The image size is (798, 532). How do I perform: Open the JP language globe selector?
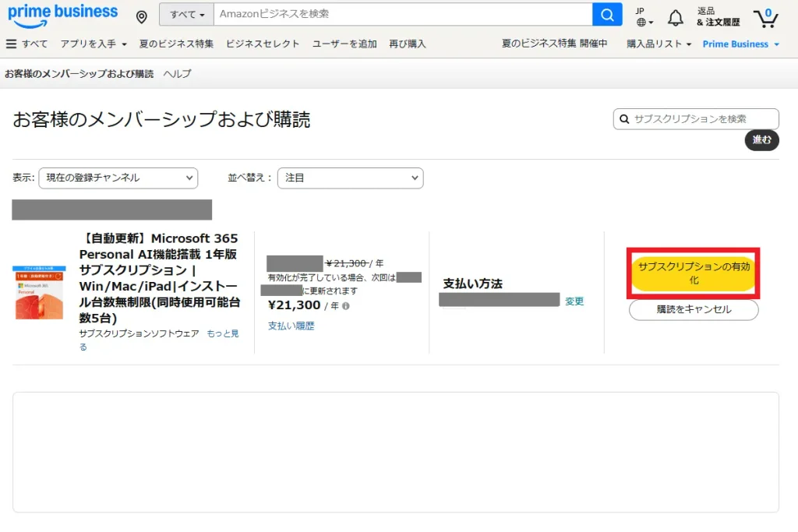coord(644,17)
